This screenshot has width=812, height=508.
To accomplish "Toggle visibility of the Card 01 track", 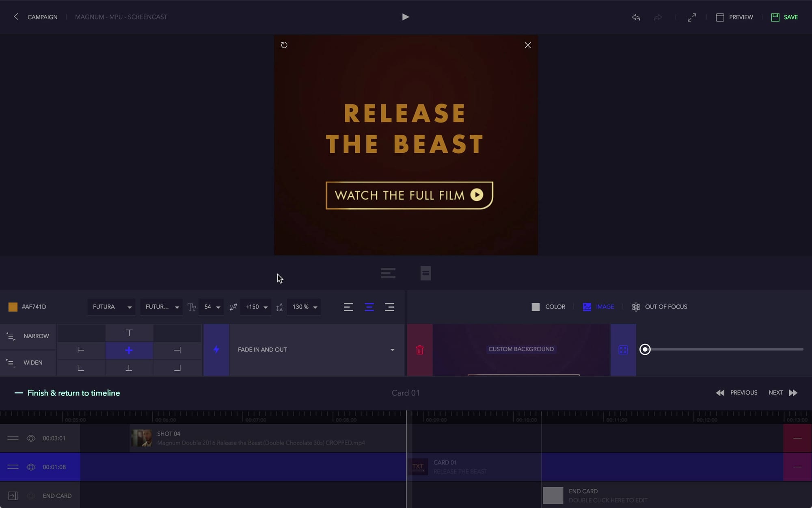I will (x=31, y=467).
